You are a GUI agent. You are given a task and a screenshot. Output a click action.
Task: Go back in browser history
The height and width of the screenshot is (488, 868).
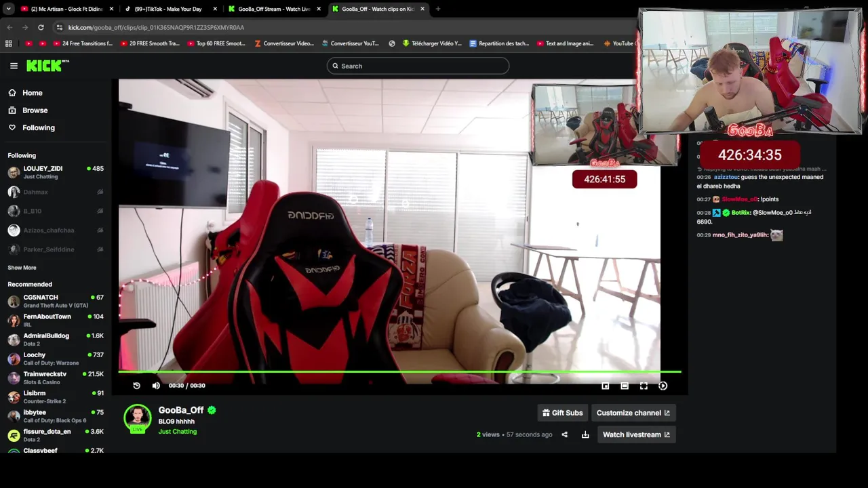[x=9, y=27]
